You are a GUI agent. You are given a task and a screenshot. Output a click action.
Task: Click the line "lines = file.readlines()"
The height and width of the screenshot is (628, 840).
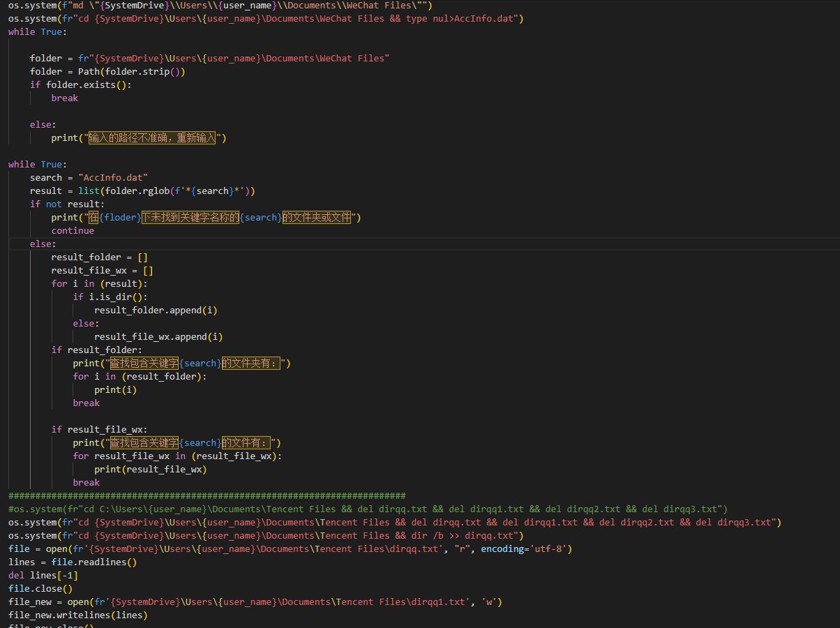pyautogui.click(x=73, y=562)
